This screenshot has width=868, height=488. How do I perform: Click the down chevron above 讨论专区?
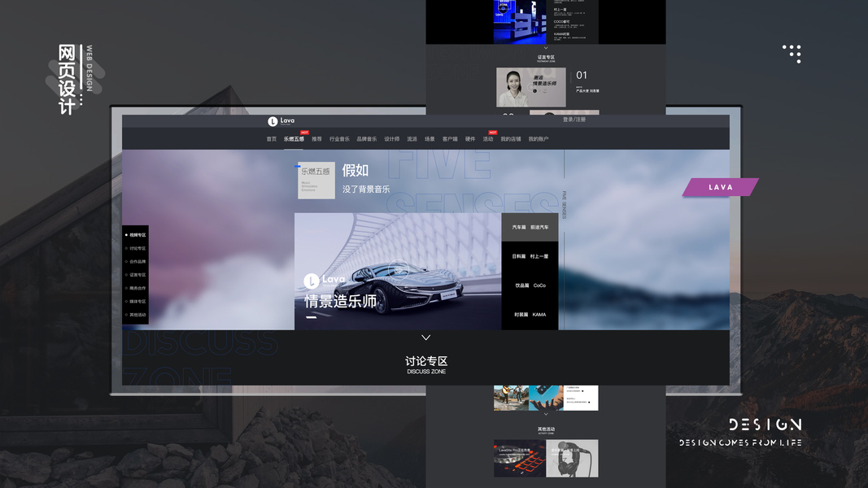tap(425, 338)
